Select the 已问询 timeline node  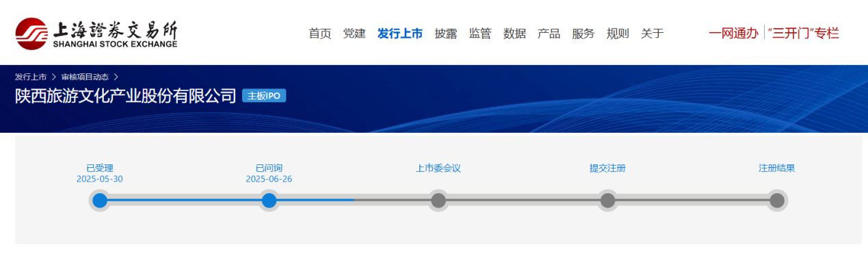coord(269,201)
